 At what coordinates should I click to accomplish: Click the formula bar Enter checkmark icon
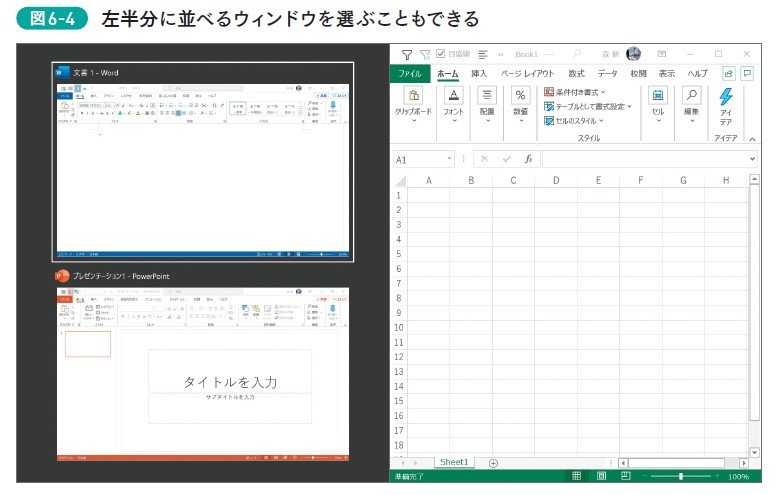[x=507, y=159]
